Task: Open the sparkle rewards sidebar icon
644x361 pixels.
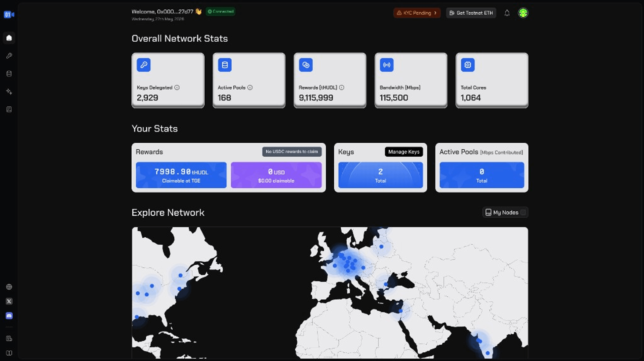Action: tap(9, 92)
